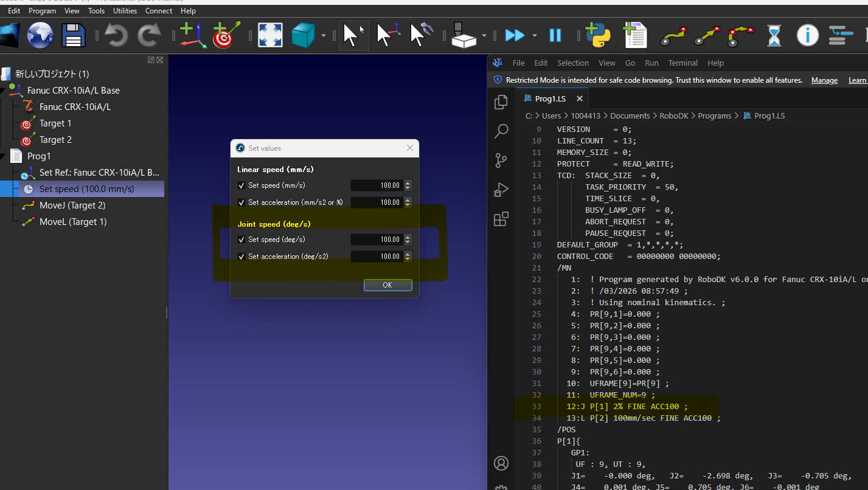This screenshot has width=868, height=490.
Task: Click the Add reference frame icon
Action: click(192, 35)
